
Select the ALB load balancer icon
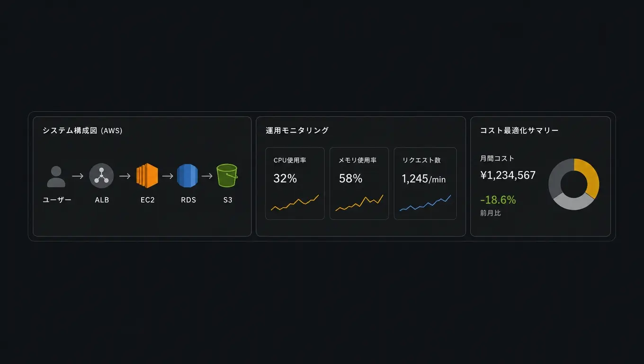(x=101, y=176)
